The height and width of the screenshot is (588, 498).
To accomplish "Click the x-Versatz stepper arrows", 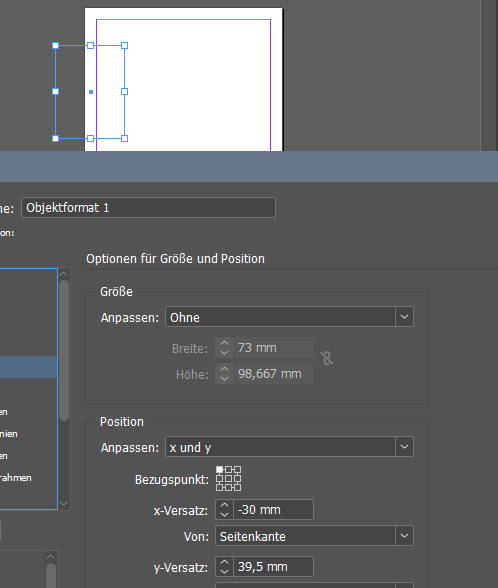I will pos(224,510).
